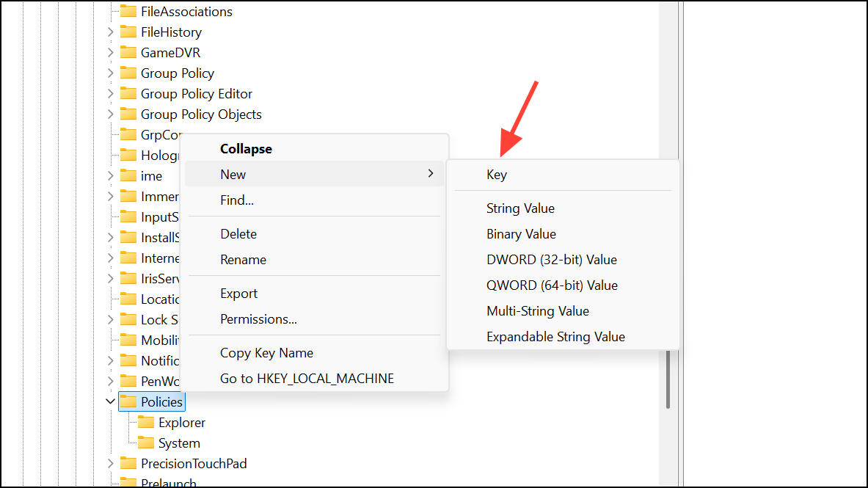Image resolution: width=868 pixels, height=488 pixels.
Task: Expand the FileAssociations key
Action: [110, 11]
